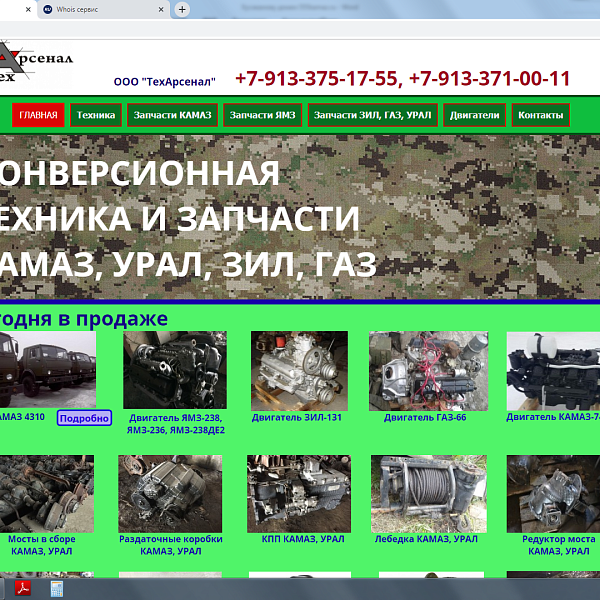Click the ТехАрсенал logo
Viewport: 600px width, 600px height.
(x=35, y=65)
